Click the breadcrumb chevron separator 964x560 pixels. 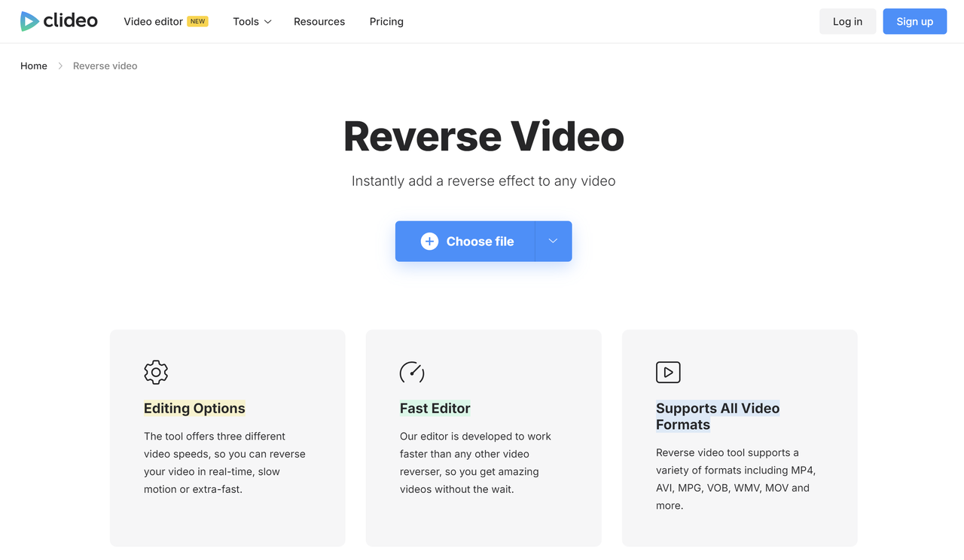pos(60,65)
